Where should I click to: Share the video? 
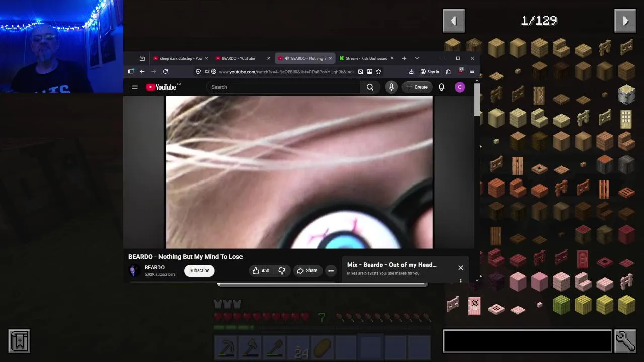coord(307,270)
